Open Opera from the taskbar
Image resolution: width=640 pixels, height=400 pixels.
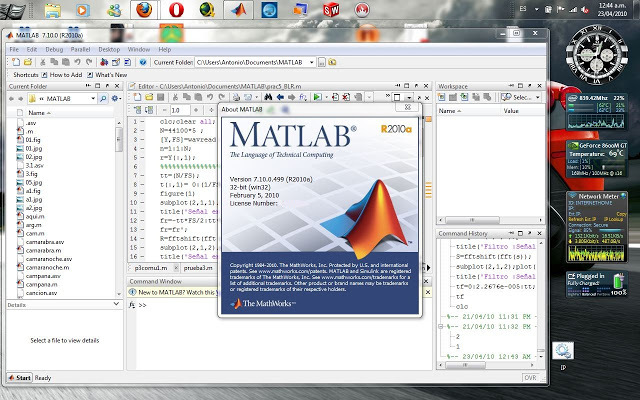pyautogui.click(x=176, y=10)
